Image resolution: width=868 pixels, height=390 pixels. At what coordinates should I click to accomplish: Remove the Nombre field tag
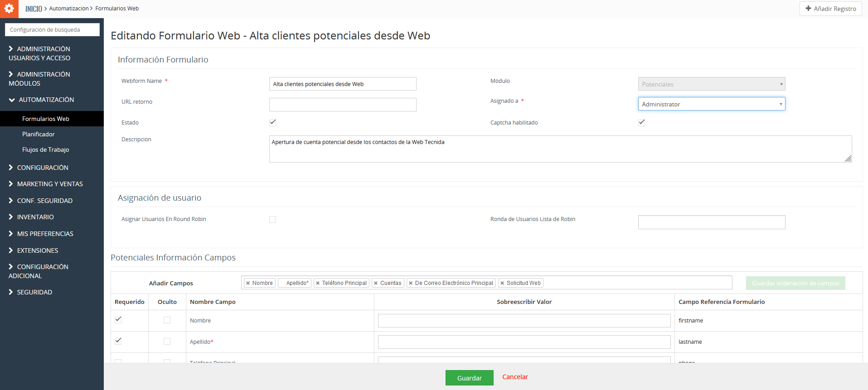pyautogui.click(x=248, y=283)
